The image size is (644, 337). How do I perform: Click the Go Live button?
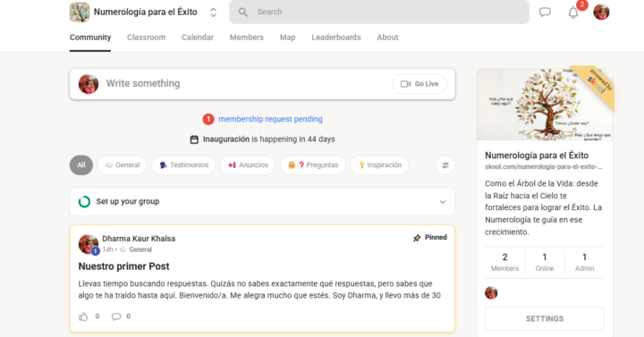(x=419, y=84)
